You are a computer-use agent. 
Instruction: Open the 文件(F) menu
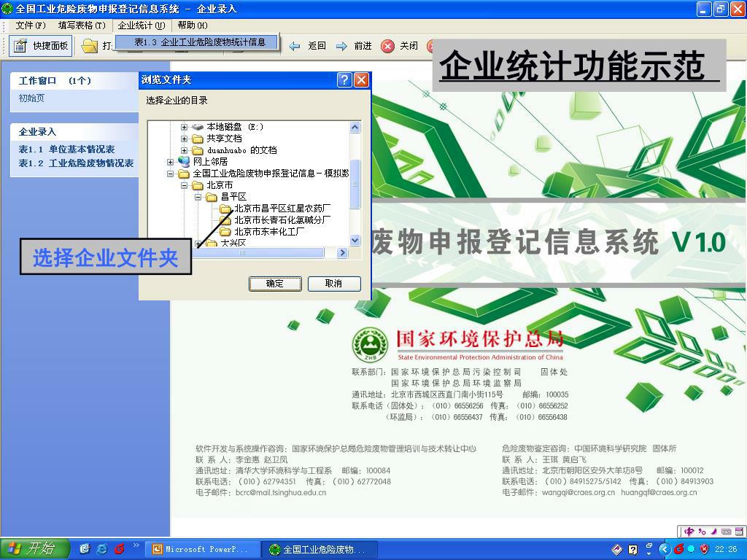click(x=31, y=26)
